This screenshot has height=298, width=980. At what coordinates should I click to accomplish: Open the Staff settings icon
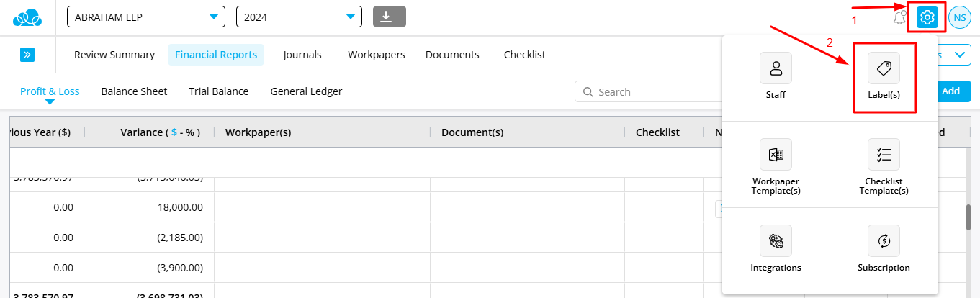pyautogui.click(x=776, y=68)
